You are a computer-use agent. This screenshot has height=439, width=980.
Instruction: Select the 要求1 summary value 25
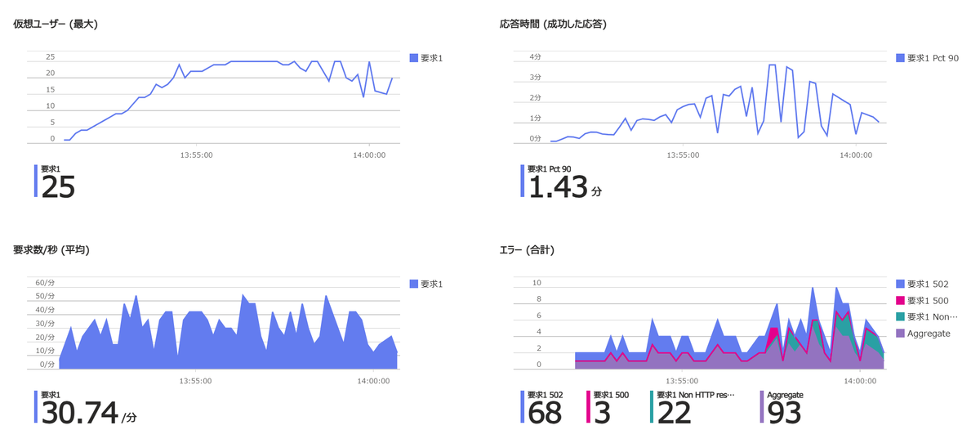[58, 188]
